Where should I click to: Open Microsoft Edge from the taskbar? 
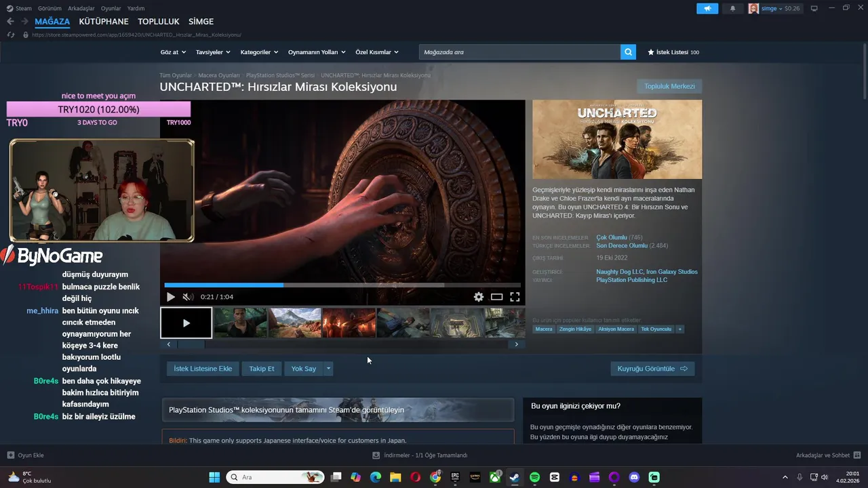pos(376,477)
